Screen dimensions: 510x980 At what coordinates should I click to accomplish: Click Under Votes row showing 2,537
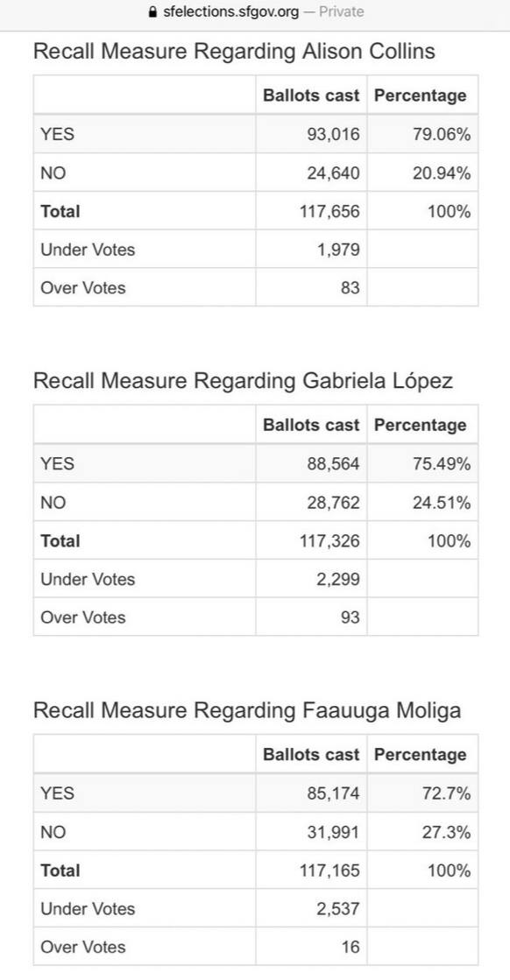click(256, 908)
